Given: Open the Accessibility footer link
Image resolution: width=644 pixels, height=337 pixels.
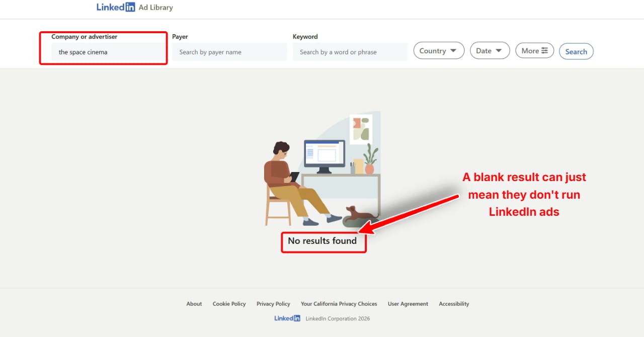Looking at the screenshot, I should click(454, 304).
